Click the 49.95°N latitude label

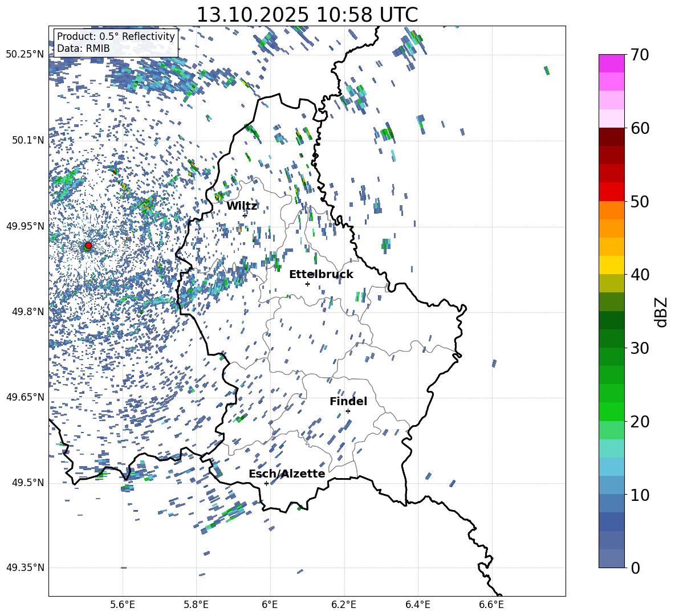click(25, 226)
